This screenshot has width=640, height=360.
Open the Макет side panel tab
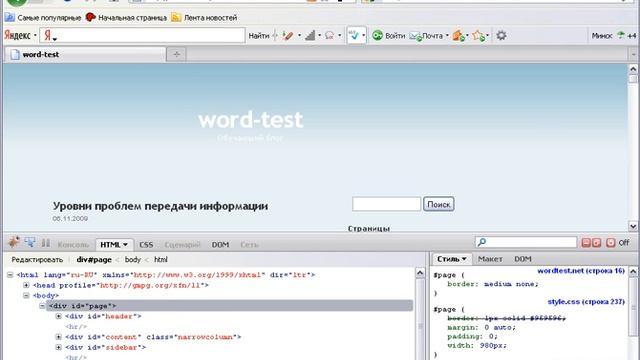point(490,259)
